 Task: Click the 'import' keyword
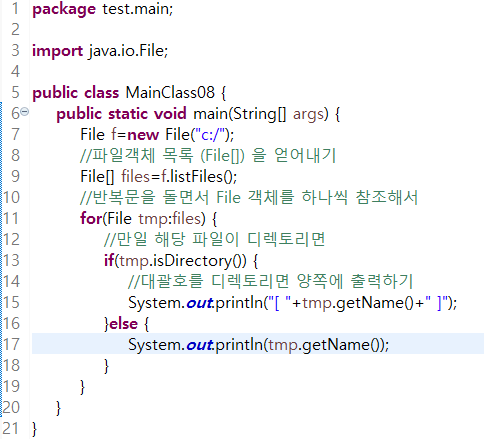pyautogui.click(x=57, y=52)
